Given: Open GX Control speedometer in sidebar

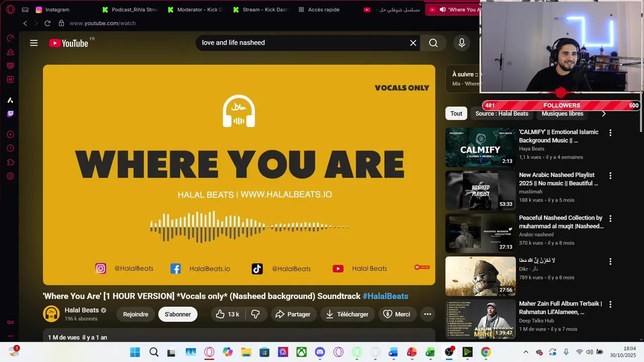Looking at the screenshot, I should point(10,38).
